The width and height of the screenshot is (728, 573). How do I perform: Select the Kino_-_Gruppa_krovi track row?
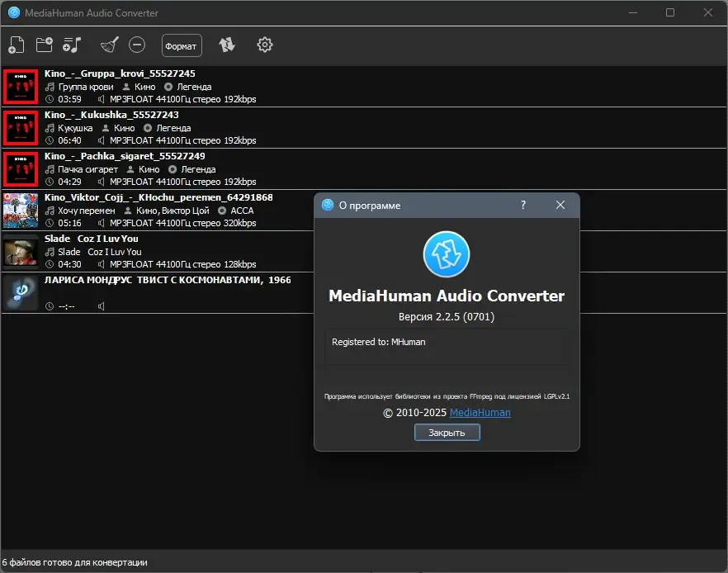165,86
